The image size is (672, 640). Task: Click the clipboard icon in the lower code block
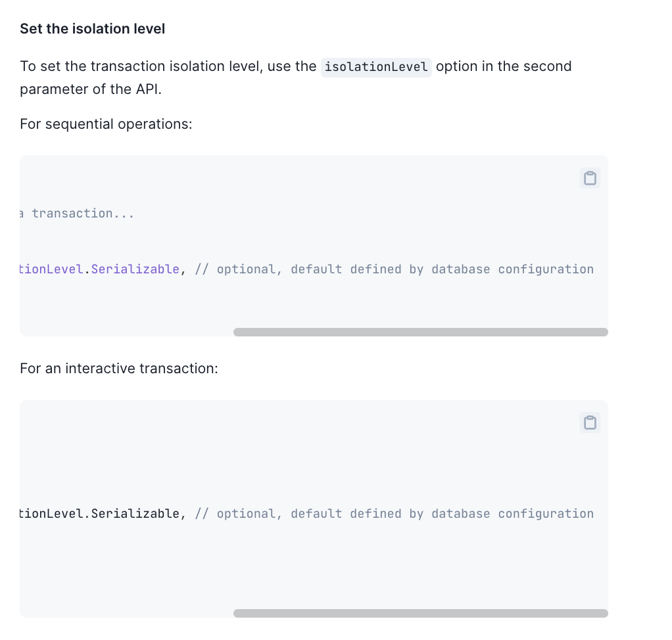click(590, 423)
